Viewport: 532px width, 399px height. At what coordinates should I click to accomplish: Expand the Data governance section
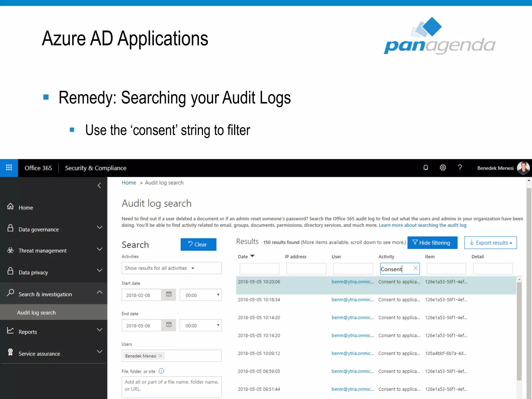tap(99, 228)
